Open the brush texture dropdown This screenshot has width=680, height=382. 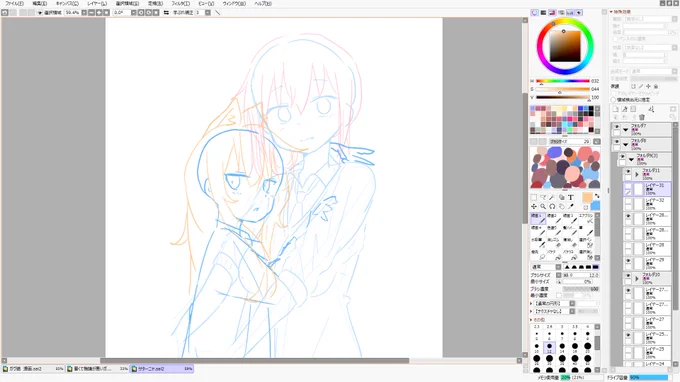572,311
